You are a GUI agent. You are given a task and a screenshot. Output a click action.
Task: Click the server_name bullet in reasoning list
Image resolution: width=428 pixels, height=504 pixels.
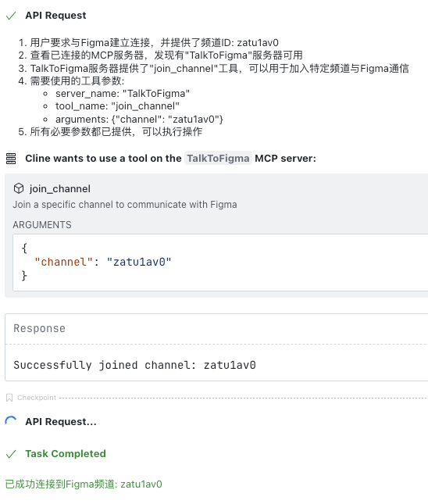[123, 94]
